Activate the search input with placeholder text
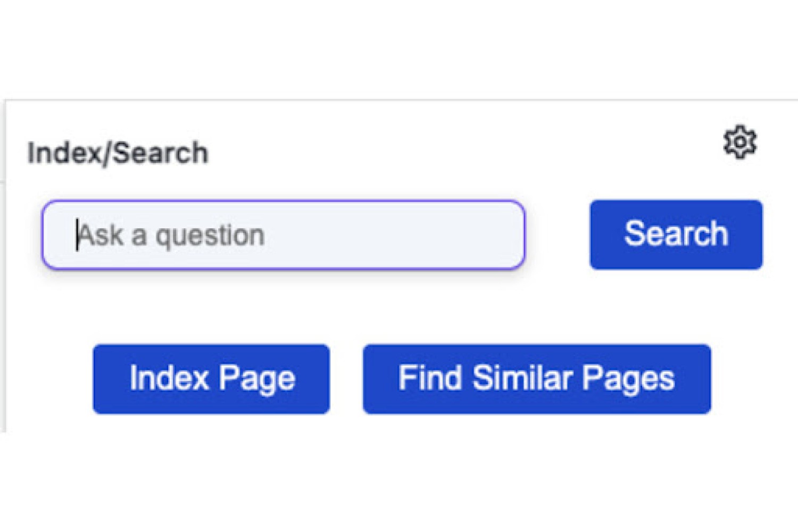Viewport: 798px width, 532px height. (x=283, y=235)
